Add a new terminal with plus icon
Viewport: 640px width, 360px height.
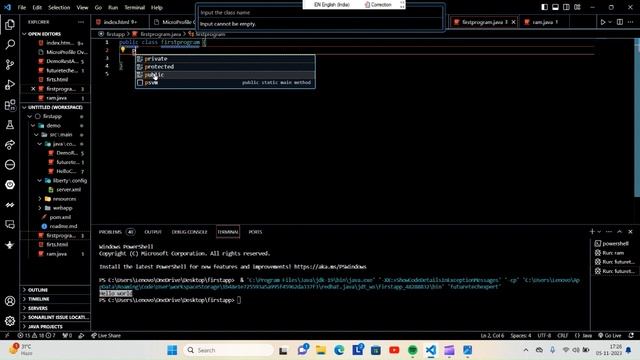pos(592,232)
